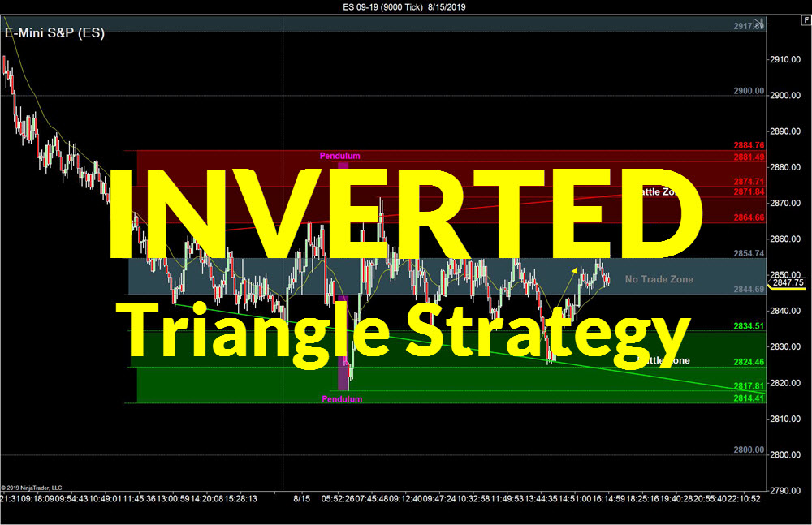Image resolution: width=812 pixels, height=525 pixels.
Task: Click the 13:44:35 time axis label
Action: [541, 499]
